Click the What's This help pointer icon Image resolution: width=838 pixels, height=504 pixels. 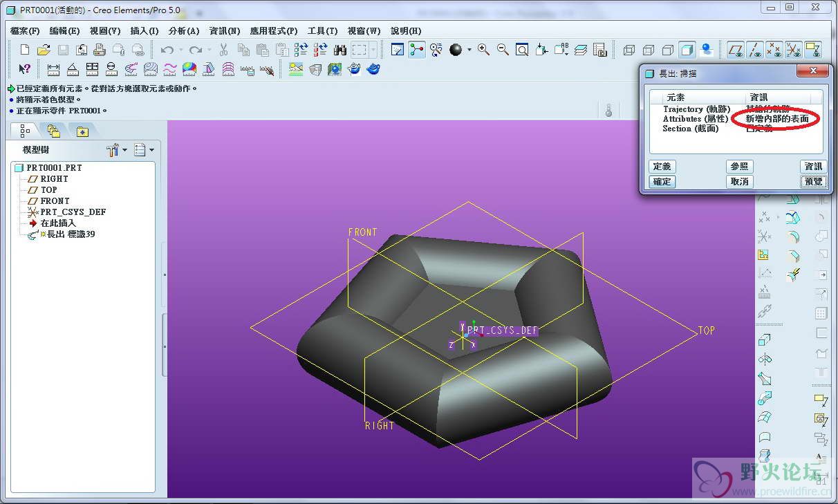[25, 69]
